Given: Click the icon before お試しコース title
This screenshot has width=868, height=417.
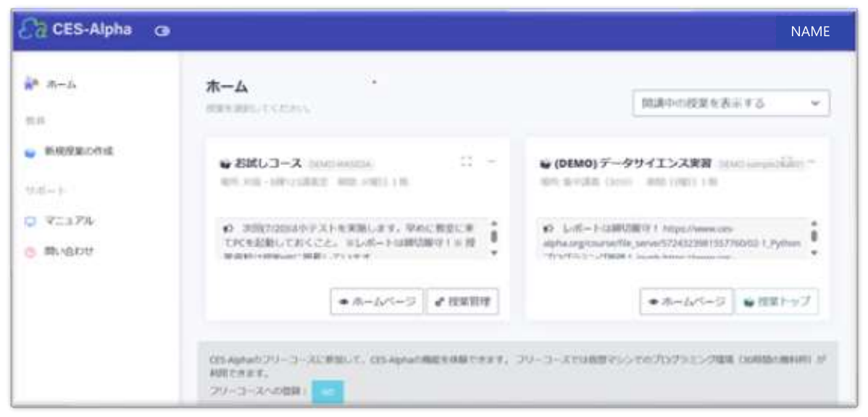Looking at the screenshot, I should pos(225,164).
